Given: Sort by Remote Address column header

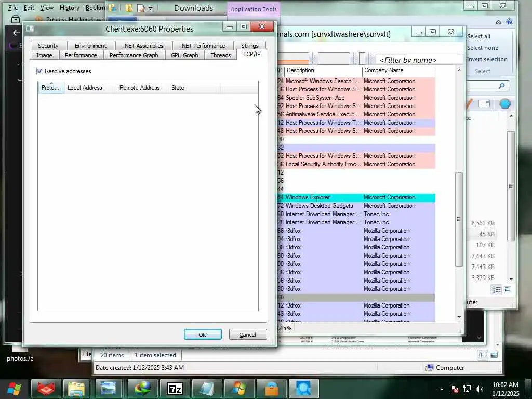Looking at the screenshot, I should pos(142,87).
